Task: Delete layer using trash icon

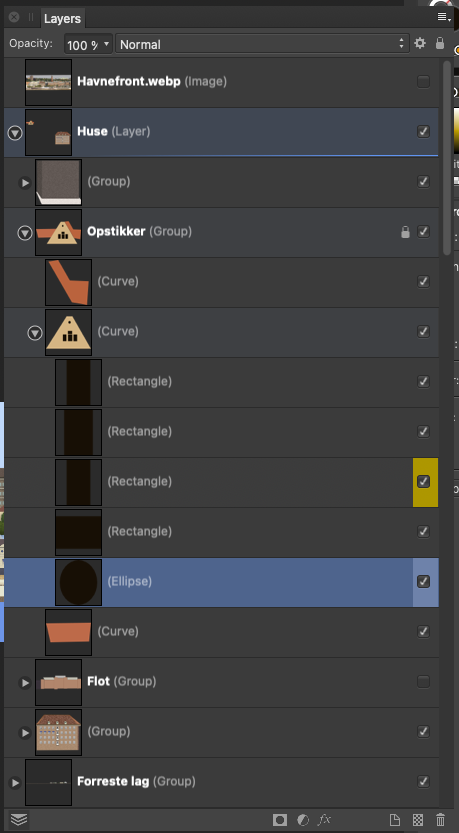Action: pos(440,820)
